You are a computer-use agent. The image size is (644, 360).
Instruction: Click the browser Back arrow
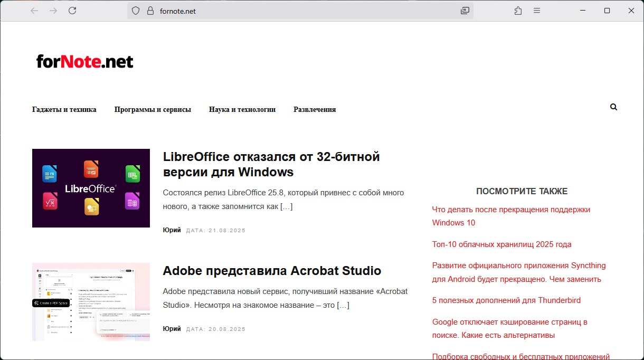coord(34,11)
